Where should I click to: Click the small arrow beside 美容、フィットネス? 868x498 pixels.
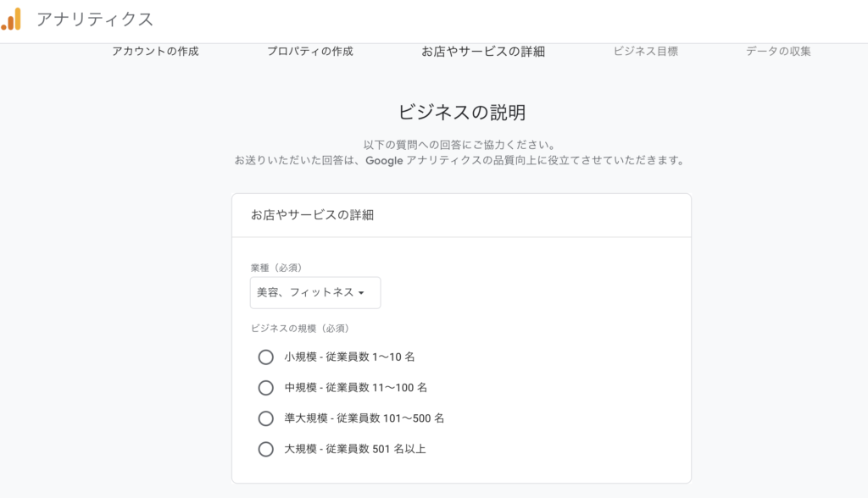point(361,293)
